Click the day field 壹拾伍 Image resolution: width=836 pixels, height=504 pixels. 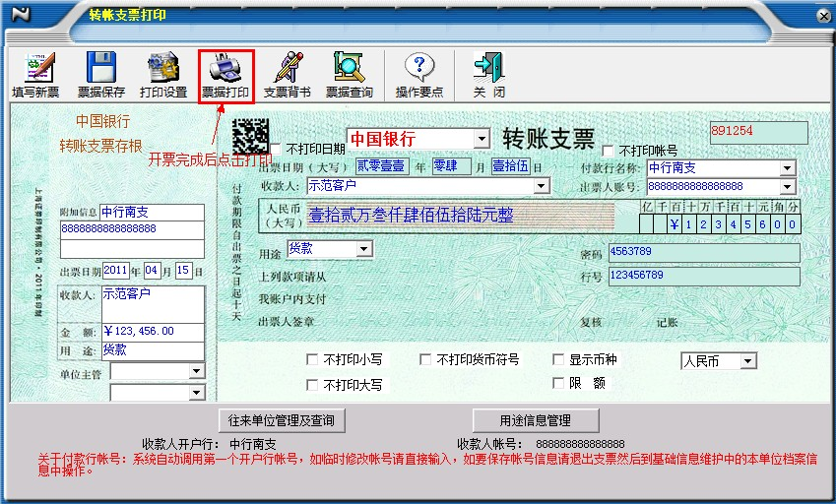511,166
